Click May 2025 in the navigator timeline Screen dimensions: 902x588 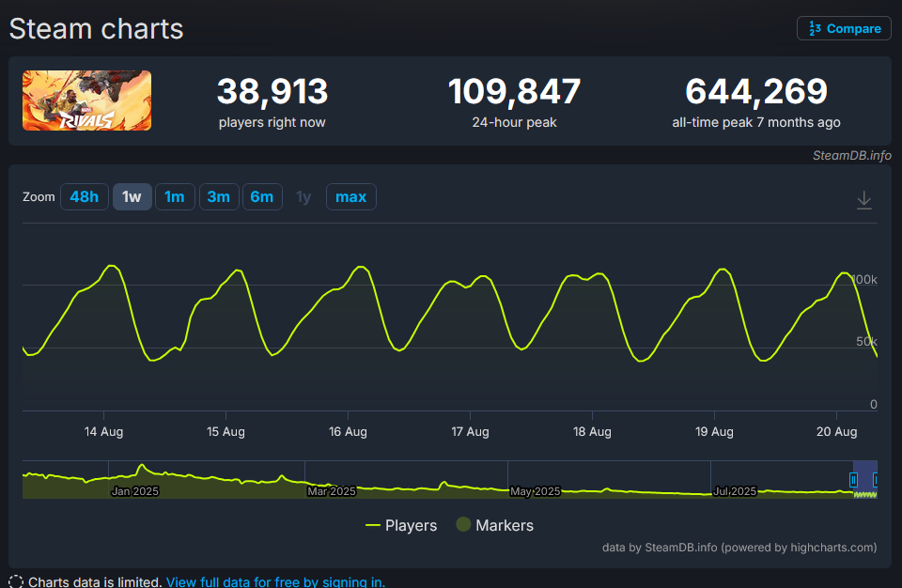point(535,491)
